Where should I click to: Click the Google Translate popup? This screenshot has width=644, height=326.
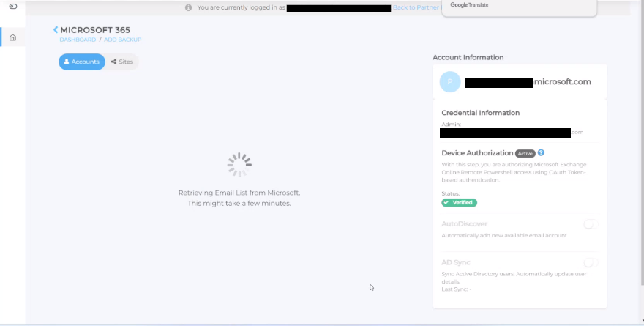tap(519, 7)
